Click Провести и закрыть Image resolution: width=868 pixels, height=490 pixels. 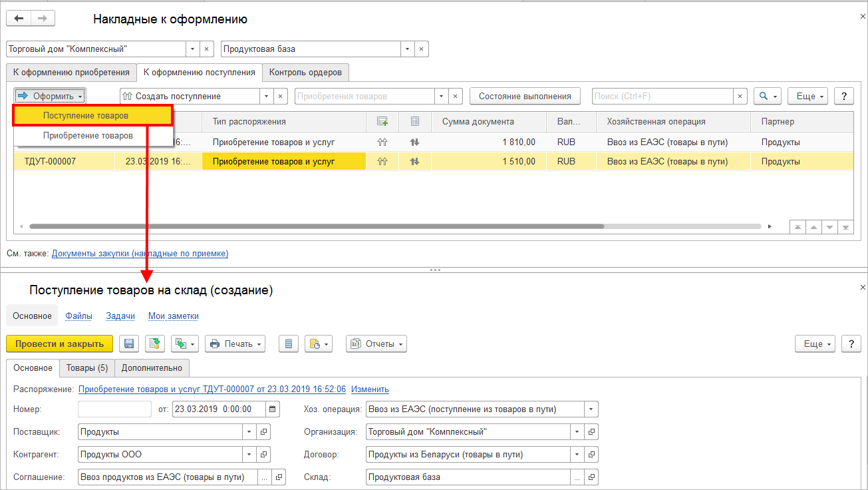click(x=59, y=344)
